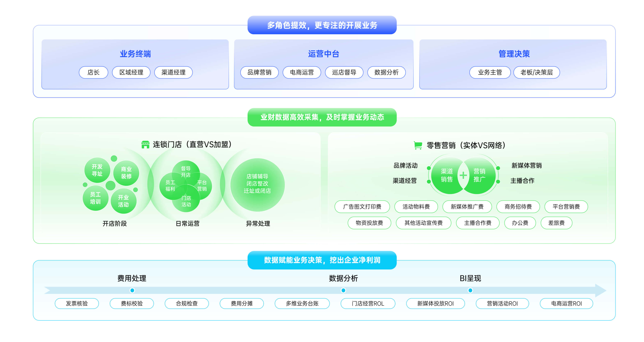The image size is (644, 342).
Task: Click the 发票核验 pill
Action: pyautogui.click(x=77, y=304)
